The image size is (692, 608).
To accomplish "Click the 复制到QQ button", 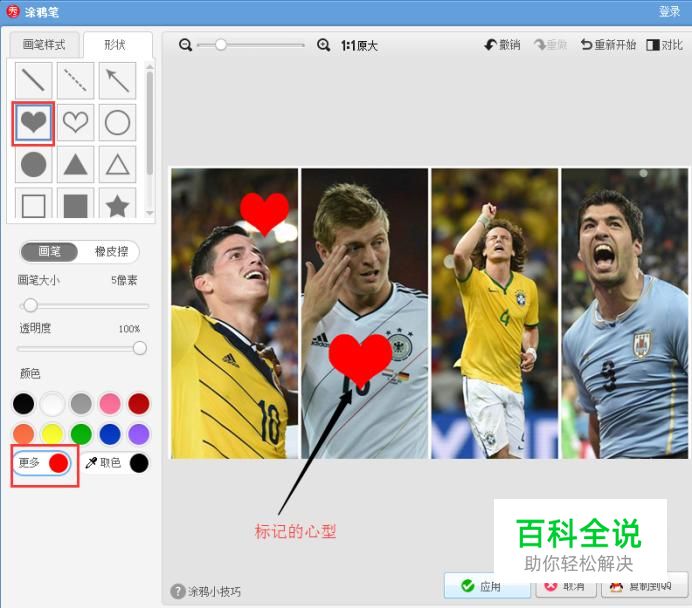I will (644, 587).
